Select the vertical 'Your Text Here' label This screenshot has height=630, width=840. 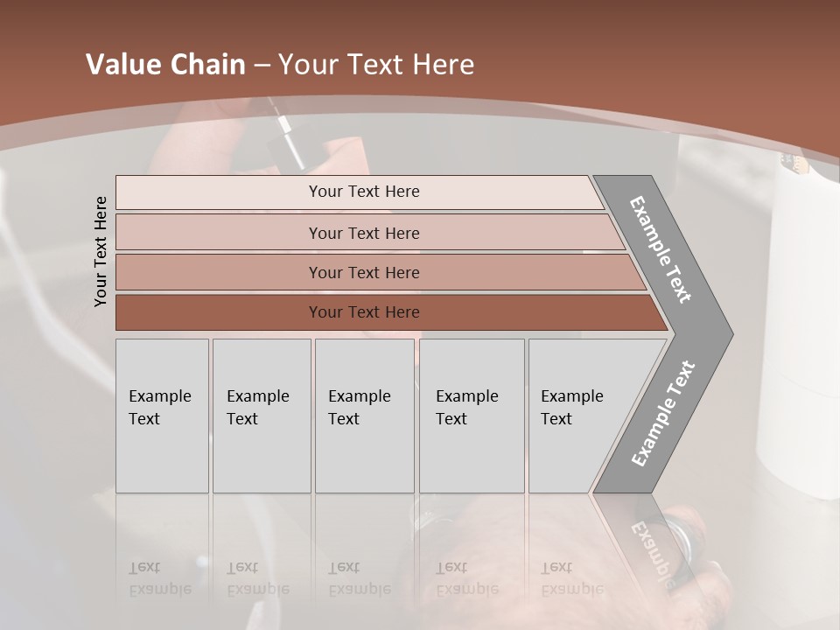click(x=100, y=252)
